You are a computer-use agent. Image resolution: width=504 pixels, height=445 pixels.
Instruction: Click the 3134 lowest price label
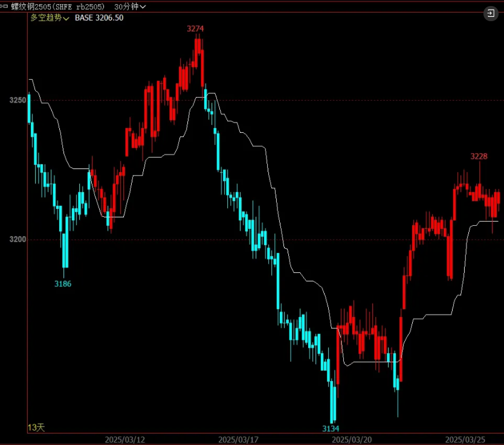point(331,429)
